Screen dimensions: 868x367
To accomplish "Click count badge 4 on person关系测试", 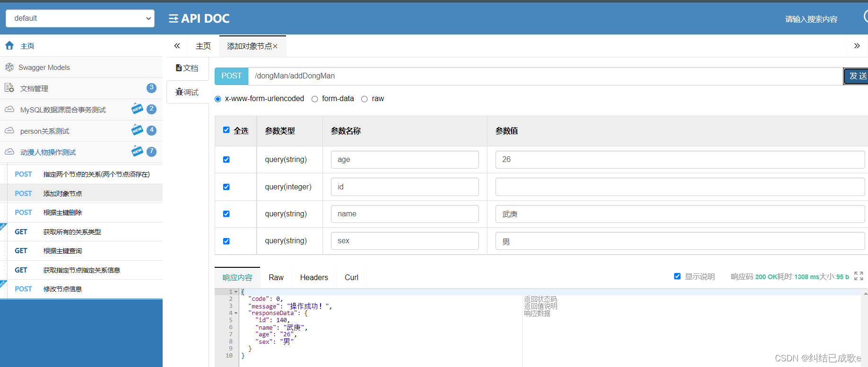I will (151, 130).
